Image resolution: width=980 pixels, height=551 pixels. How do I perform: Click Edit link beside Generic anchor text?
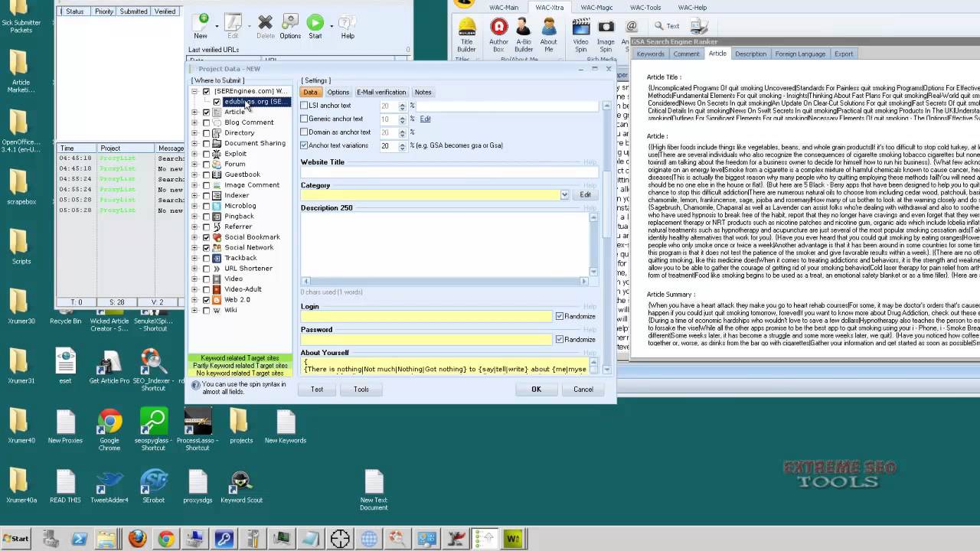pos(425,119)
